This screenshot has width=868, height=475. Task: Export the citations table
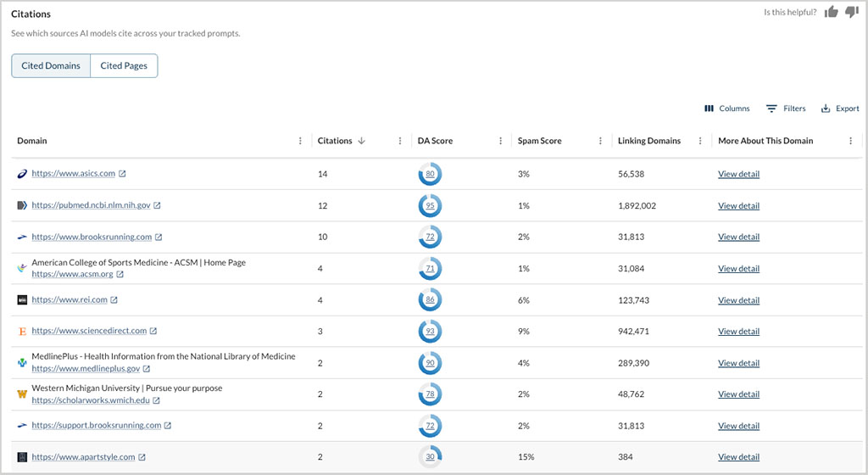click(840, 109)
